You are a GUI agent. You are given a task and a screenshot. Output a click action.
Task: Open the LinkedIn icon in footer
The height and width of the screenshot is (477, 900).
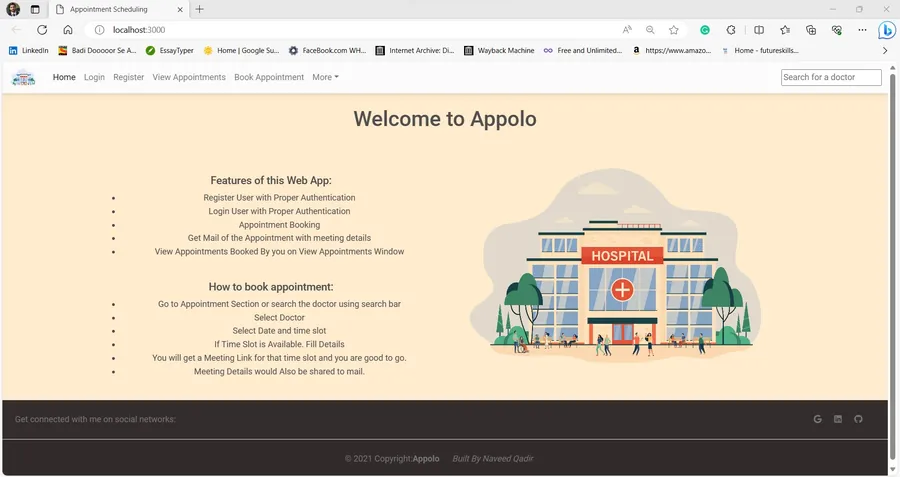pyautogui.click(x=838, y=419)
